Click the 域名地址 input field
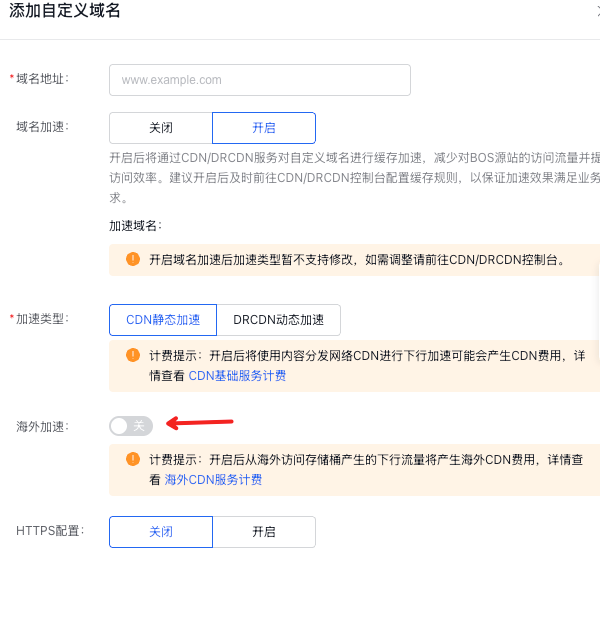600x634 pixels. 260,80
